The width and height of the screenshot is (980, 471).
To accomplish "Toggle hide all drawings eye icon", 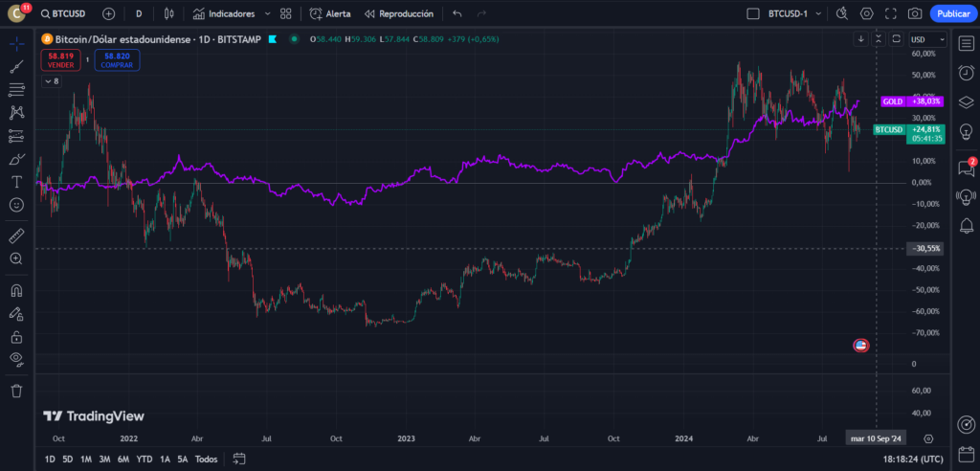I will click(17, 359).
